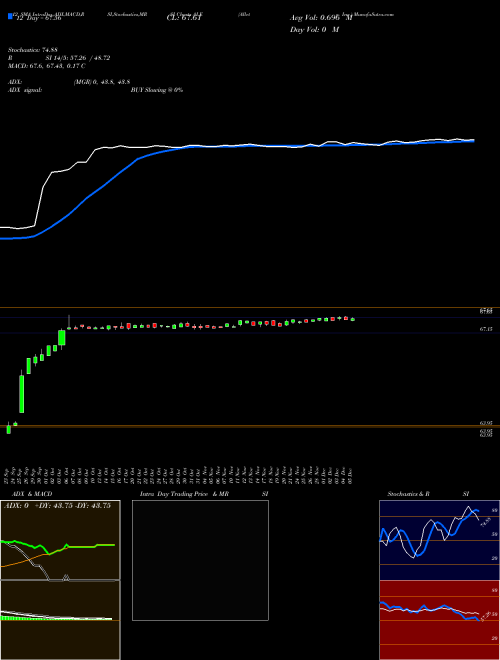Click the 'BUY Slowing @ 0%' signal text

tap(157, 90)
